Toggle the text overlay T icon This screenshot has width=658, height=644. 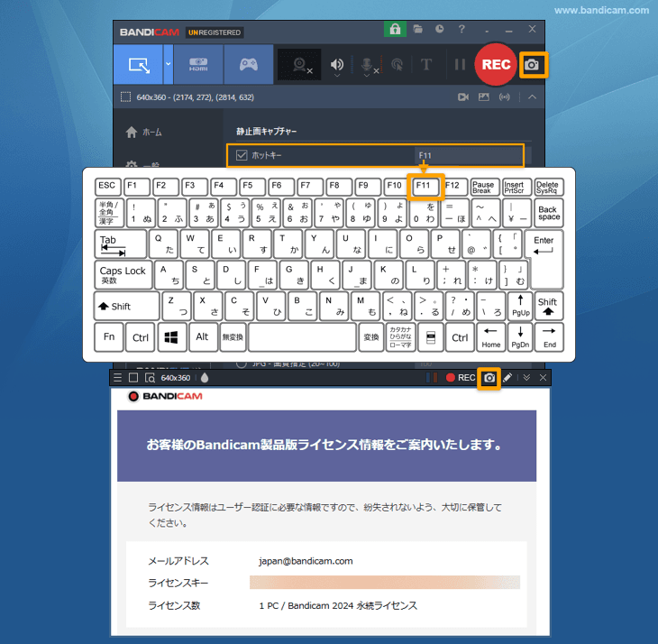[x=426, y=65]
